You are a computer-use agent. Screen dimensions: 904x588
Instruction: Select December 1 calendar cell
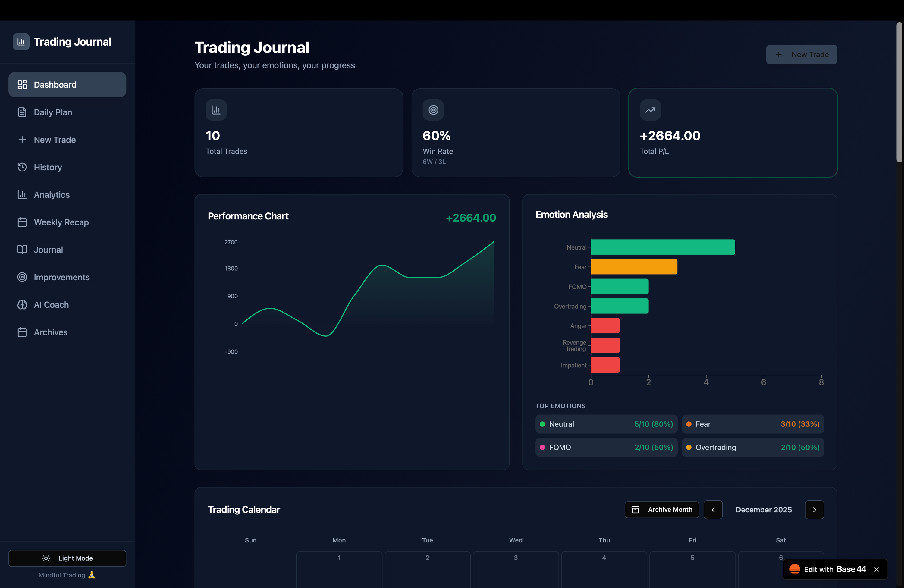339,569
